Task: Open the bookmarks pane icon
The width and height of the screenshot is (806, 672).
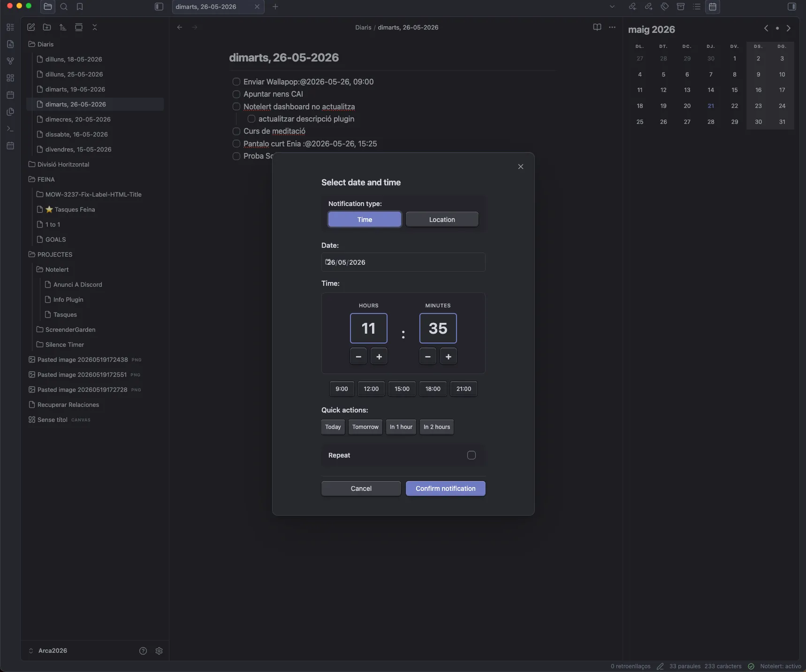Action: [x=80, y=7]
